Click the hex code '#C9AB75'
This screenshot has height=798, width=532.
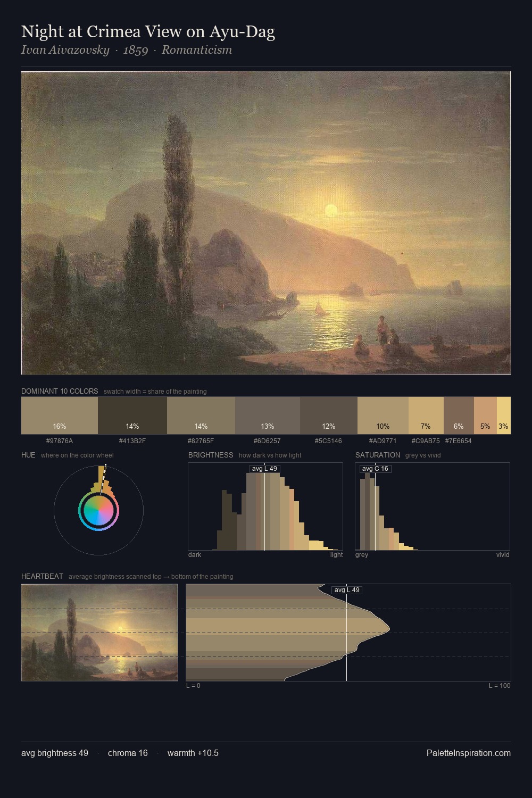(x=426, y=441)
